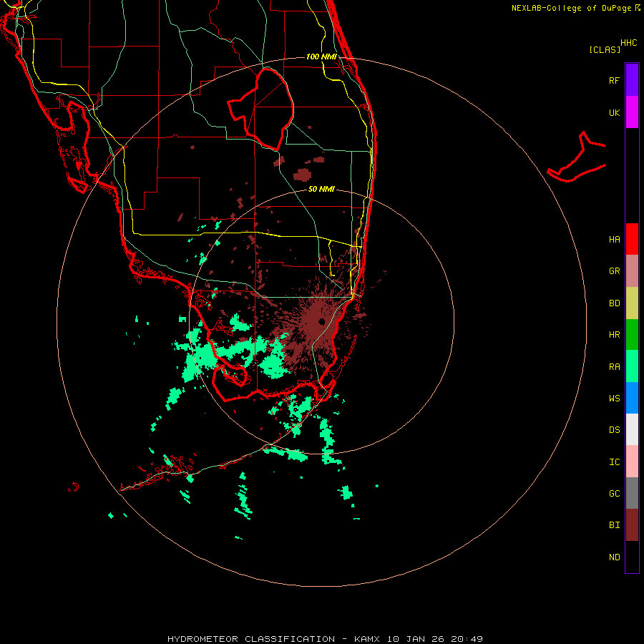This screenshot has height=644, width=644.
Task: Click the 10 JAN 26 date text
Action: (x=416, y=639)
